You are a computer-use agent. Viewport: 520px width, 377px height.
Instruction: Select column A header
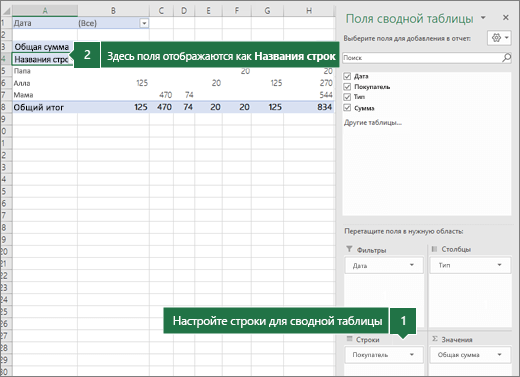(x=45, y=11)
